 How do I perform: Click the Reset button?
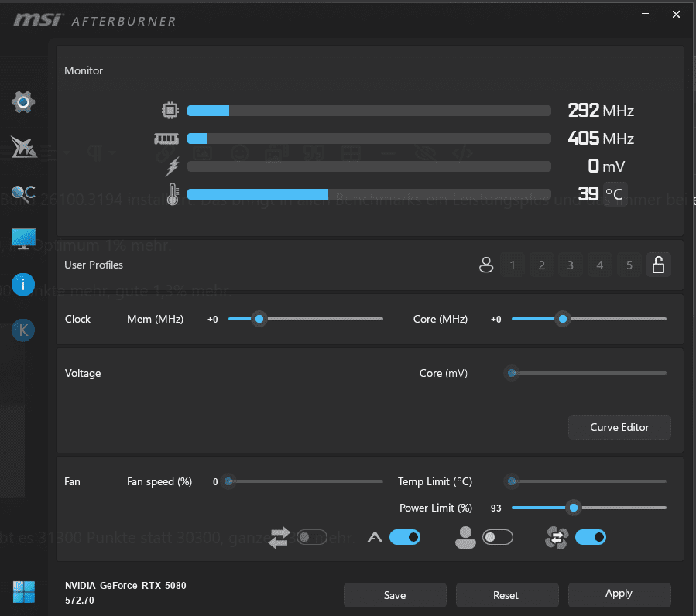pos(507,595)
